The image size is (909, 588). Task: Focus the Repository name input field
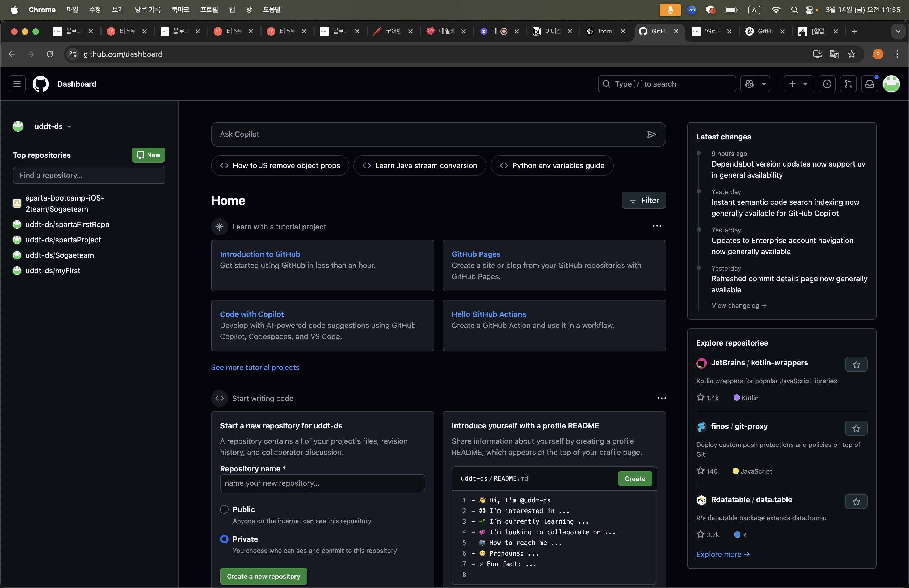[x=322, y=483]
